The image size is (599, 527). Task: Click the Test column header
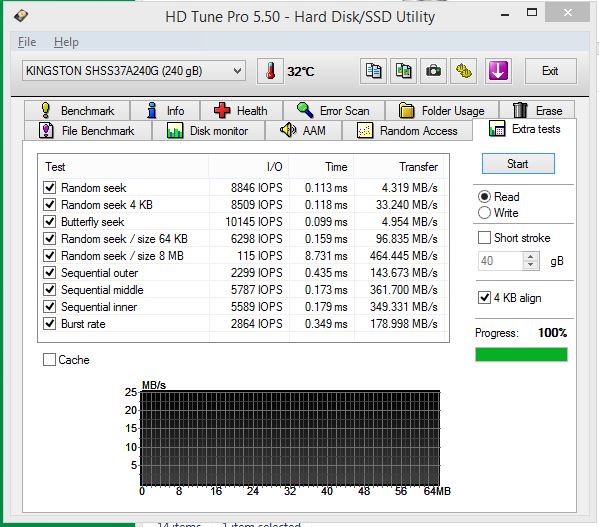[x=123, y=167]
